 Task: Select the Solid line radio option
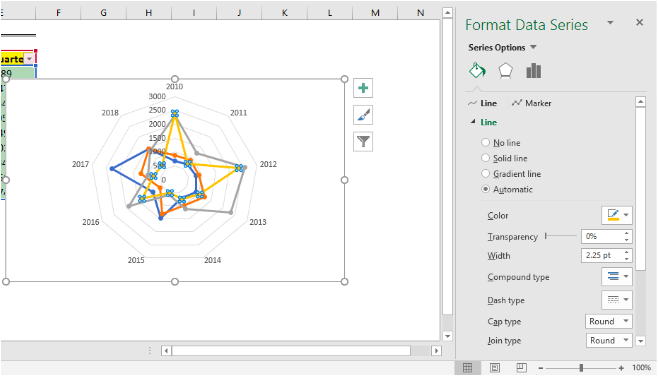pyautogui.click(x=485, y=158)
